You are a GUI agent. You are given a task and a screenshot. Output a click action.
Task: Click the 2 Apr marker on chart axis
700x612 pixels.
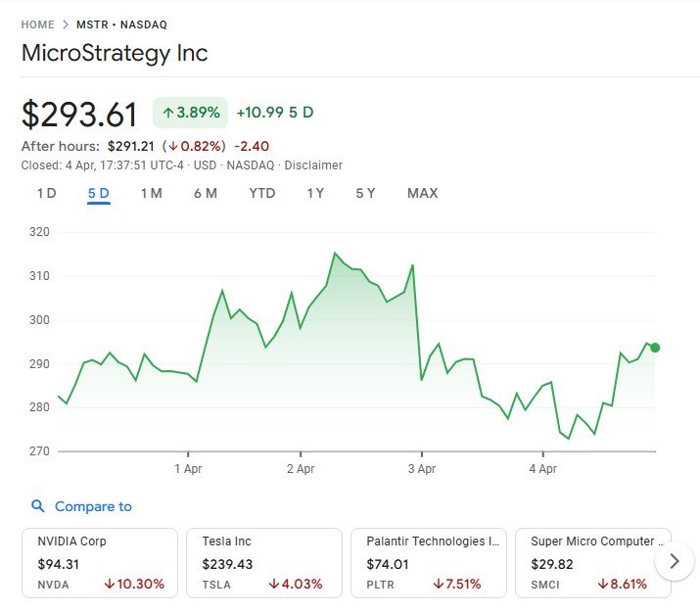pos(300,469)
